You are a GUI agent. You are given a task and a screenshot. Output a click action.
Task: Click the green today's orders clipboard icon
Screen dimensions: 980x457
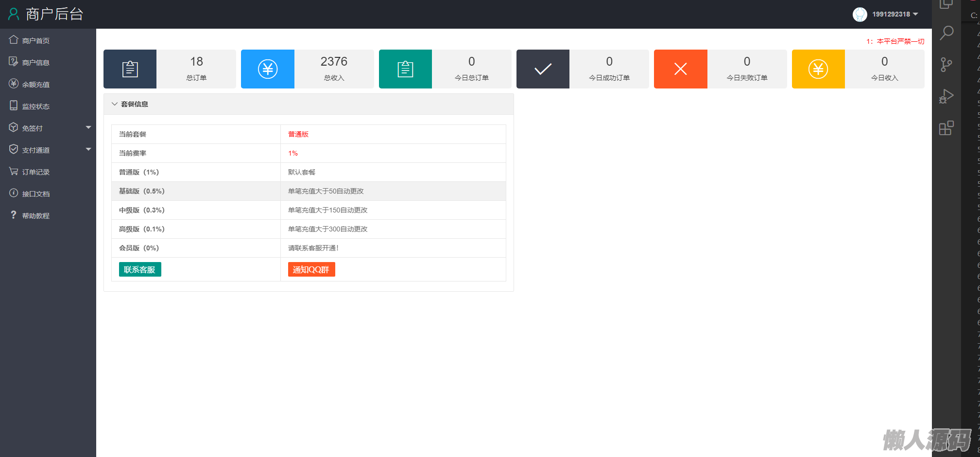pos(405,69)
